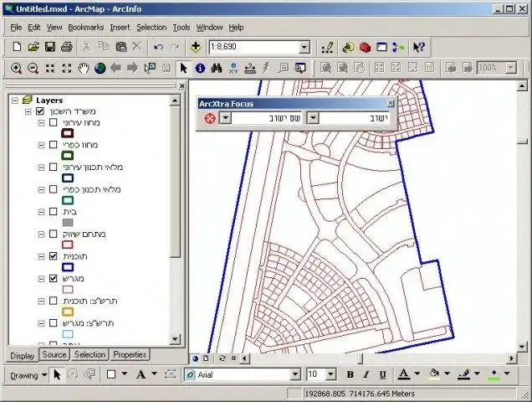Collapse the משרד השכון group layer
The image size is (532, 402).
[x=28, y=111]
